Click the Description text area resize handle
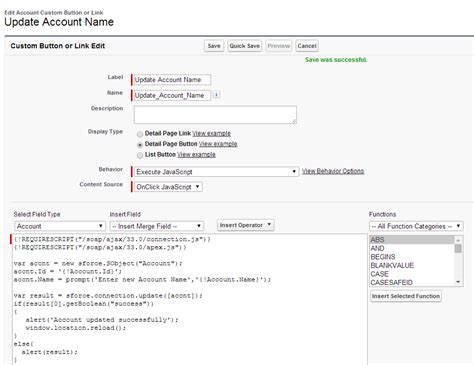Image resolution: width=474 pixels, height=365 pixels. pyautogui.click(x=294, y=121)
